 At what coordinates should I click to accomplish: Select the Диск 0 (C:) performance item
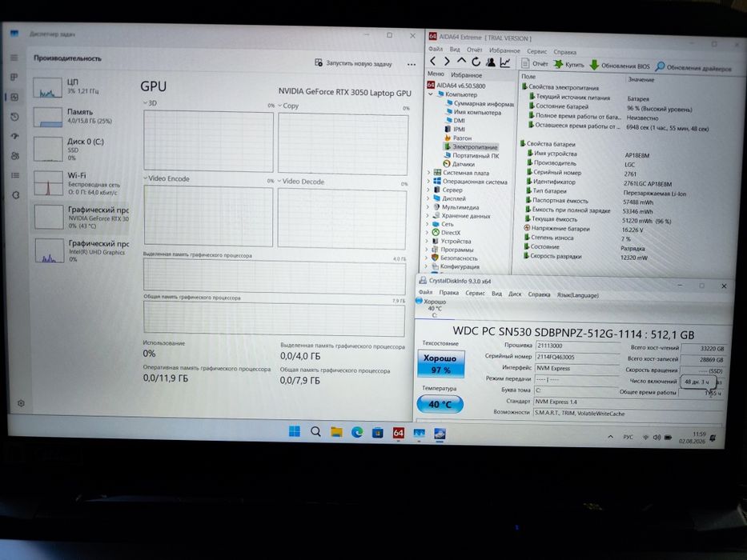coord(80,149)
